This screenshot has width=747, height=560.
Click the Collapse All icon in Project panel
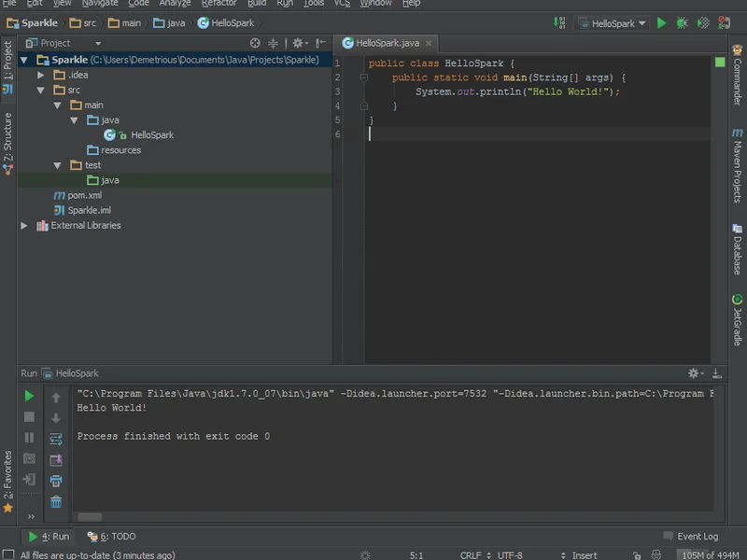coord(274,43)
